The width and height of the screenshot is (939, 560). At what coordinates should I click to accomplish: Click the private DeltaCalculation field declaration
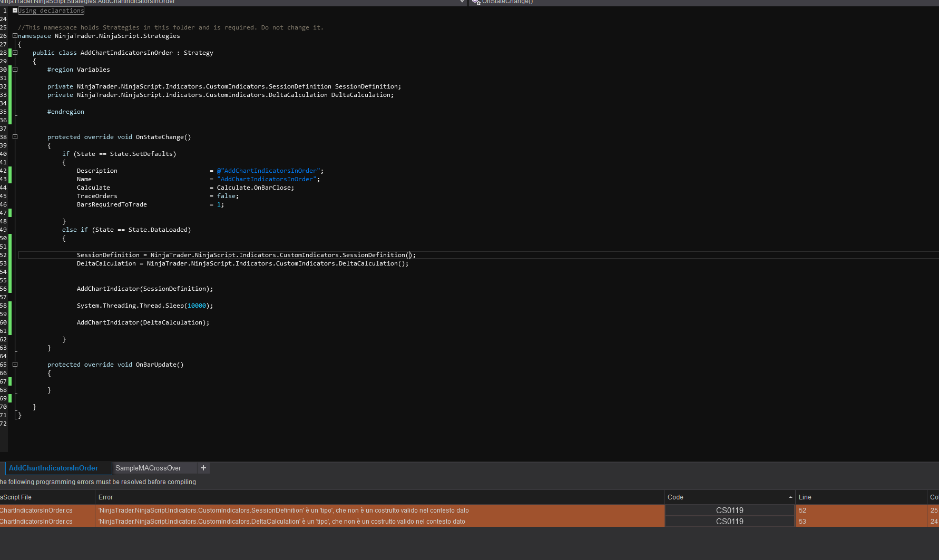point(220,95)
